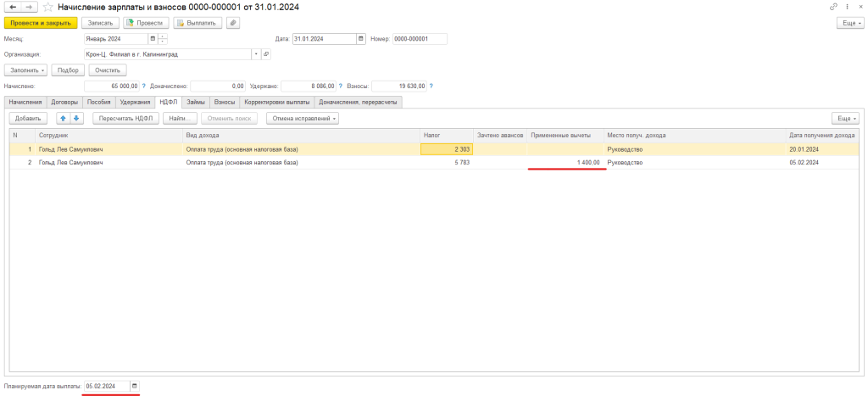Click the Номер input field
The height and width of the screenshot is (396, 868).
(420, 39)
